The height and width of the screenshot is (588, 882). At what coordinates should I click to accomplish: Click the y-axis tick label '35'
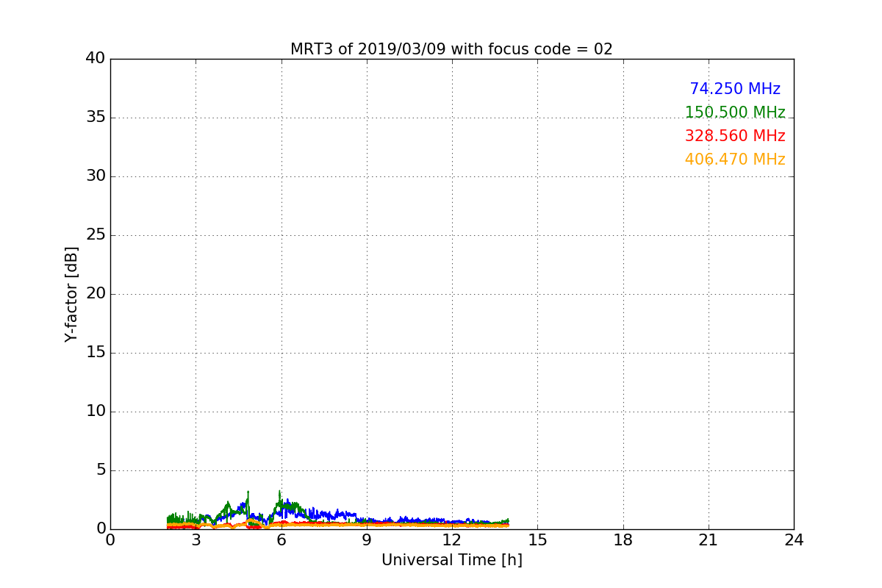click(x=96, y=118)
